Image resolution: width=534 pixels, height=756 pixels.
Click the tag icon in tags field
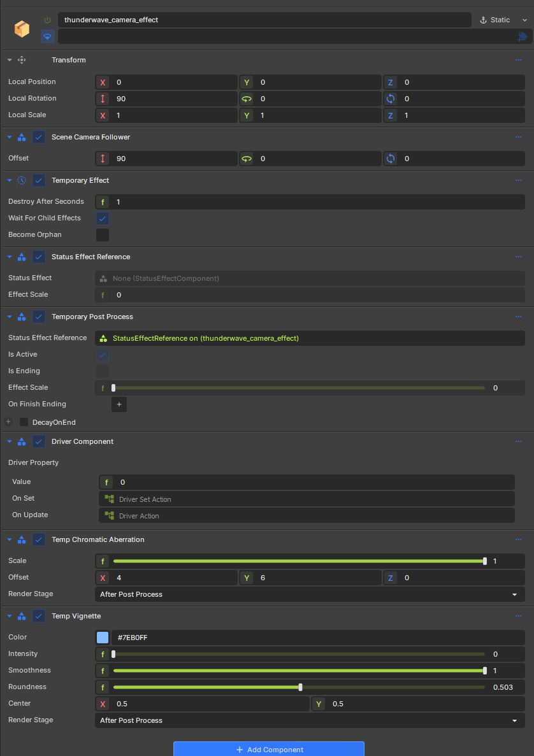coord(521,37)
